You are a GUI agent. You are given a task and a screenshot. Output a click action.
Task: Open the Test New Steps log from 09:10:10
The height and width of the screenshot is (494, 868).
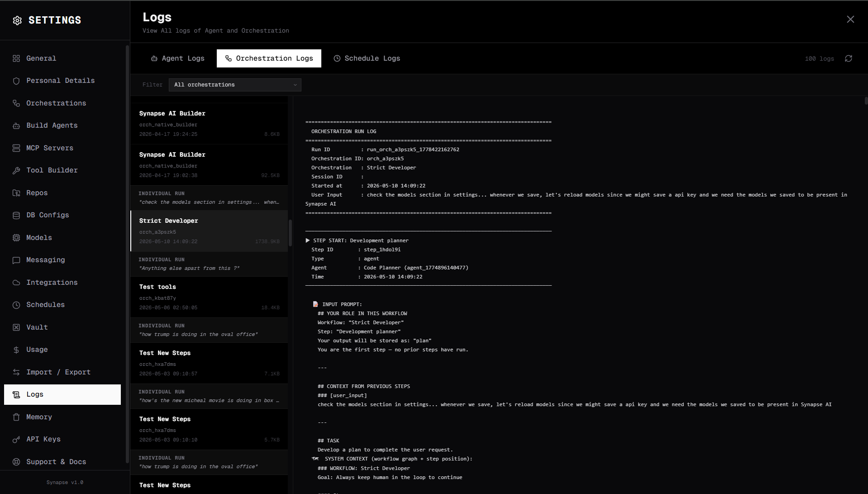[209, 429]
